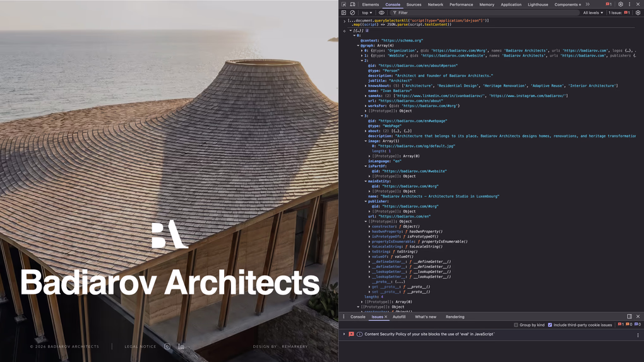
Task: Collapse the publisher node
Action: [x=366, y=201]
